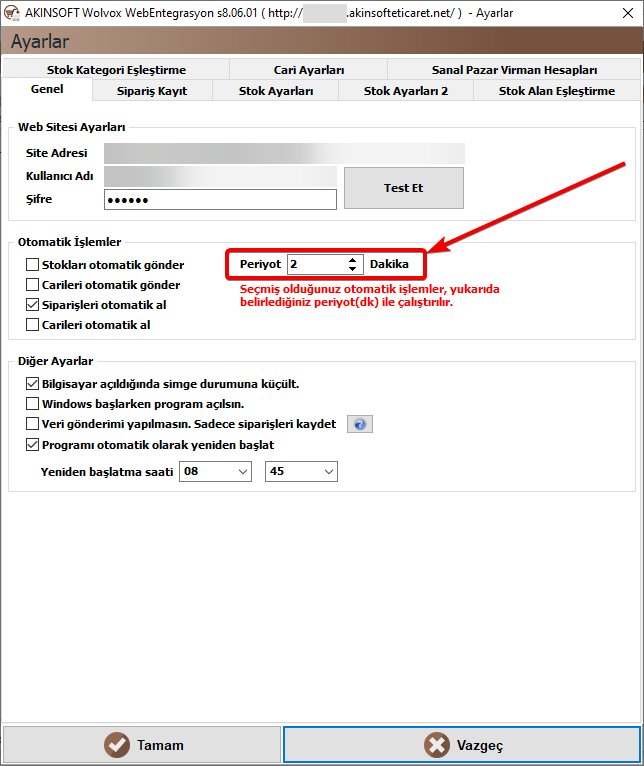This screenshot has height=766, width=644.
Task: Enable Carileri otomatik gönder checkbox
Action: click(32, 285)
